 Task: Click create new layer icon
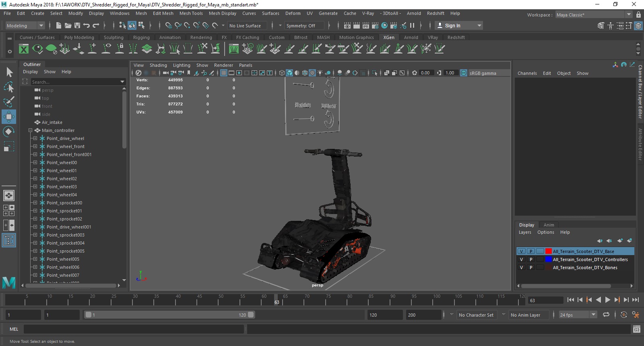pos(620,241)
